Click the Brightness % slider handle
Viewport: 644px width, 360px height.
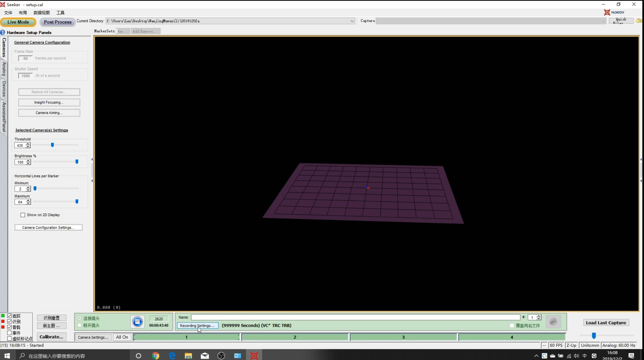77,162
